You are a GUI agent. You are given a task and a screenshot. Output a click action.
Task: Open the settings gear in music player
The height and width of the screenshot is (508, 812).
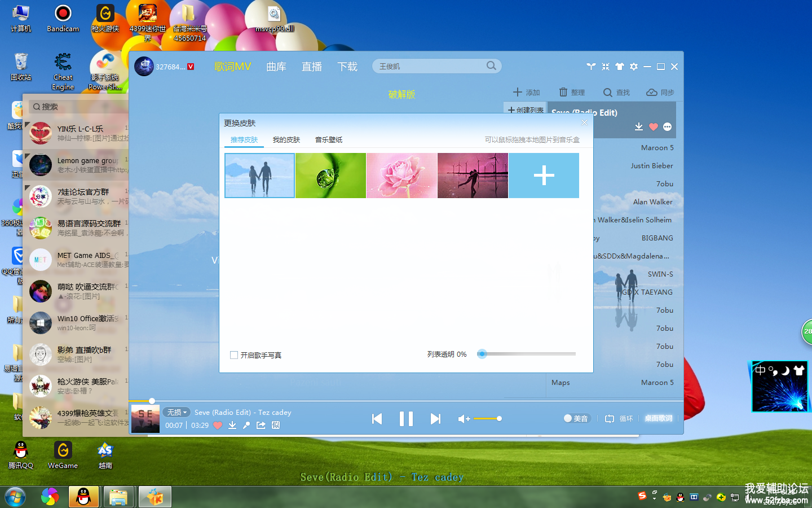coord(634,67)
